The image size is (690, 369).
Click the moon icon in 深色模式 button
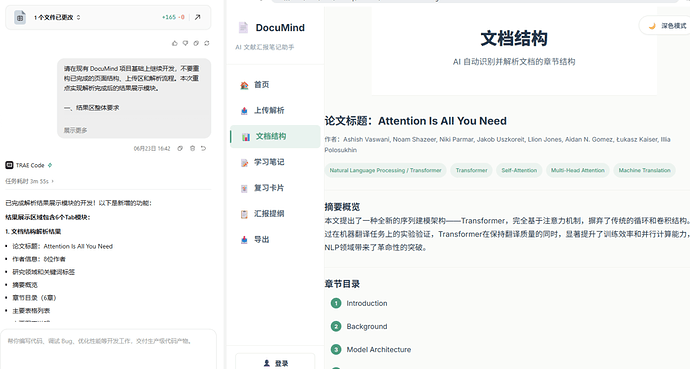click(x=652, y=26)
